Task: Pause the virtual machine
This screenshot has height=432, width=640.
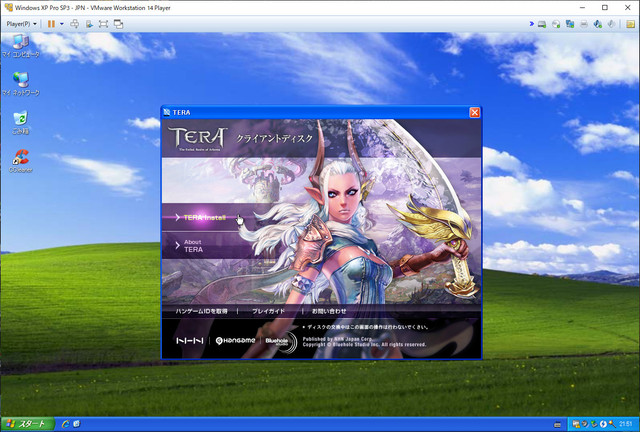Action: 51,24
